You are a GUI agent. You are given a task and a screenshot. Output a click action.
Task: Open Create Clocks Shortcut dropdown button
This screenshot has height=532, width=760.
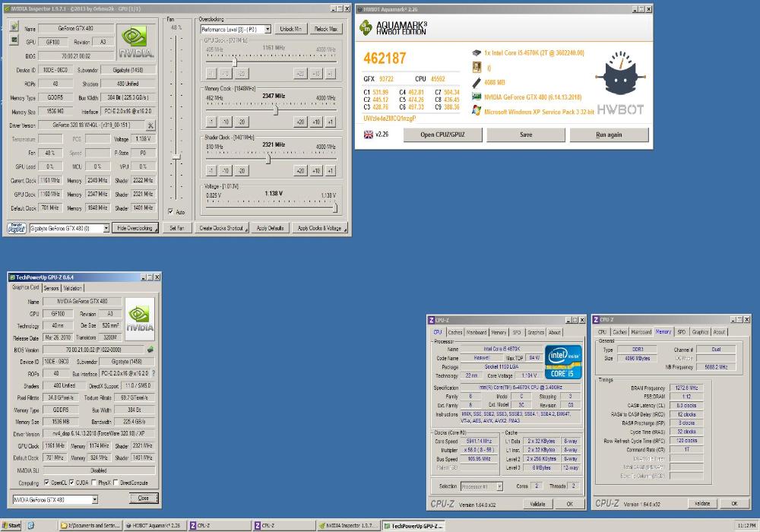(x=246, y=230)
